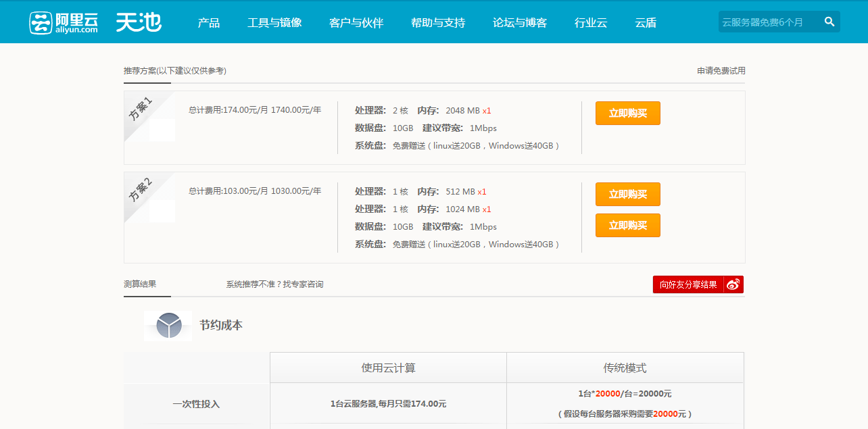Click the 方案1 ribbon badge
Image resolution: width=868 pixels, height=429 pixels.
point(141,109)
